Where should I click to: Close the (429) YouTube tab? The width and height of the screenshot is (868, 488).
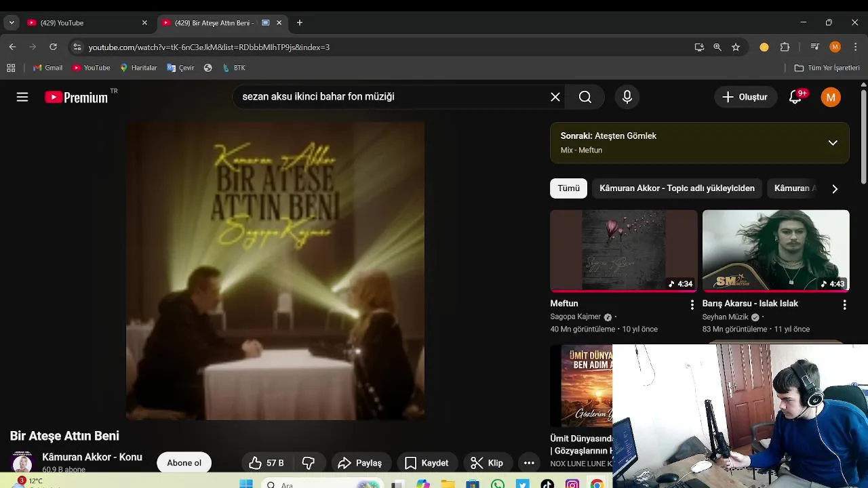(144, 22)
